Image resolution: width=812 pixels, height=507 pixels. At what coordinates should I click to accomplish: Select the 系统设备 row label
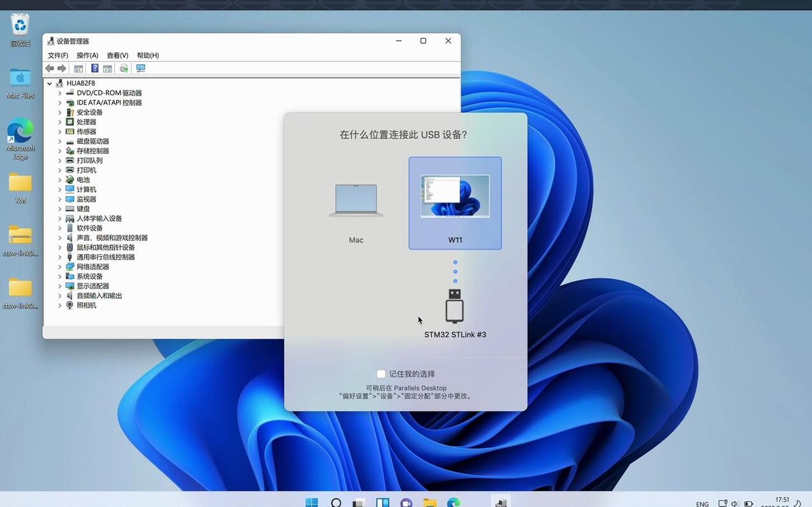point(90,276)
